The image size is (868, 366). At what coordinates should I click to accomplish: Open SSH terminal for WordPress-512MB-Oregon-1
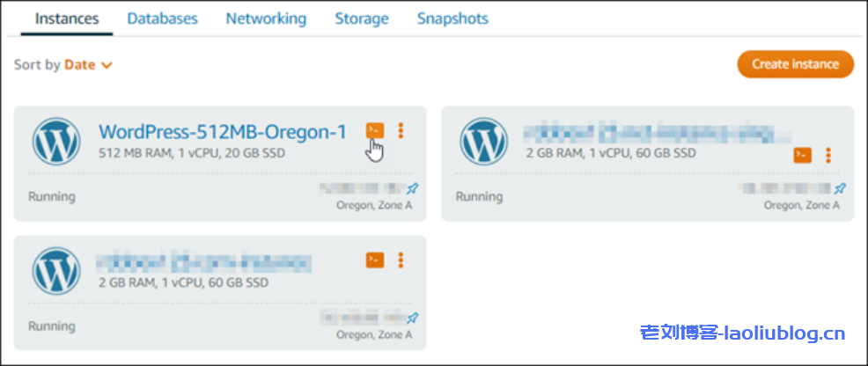coord(375,130)
